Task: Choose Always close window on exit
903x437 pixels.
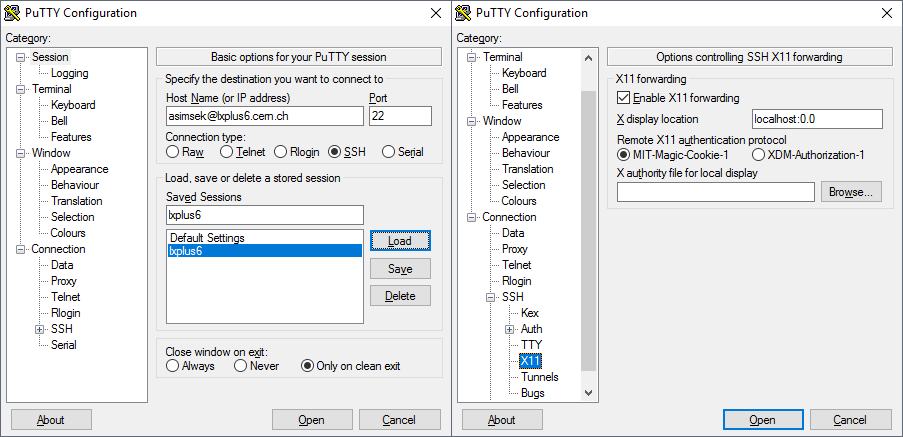Action: [x=172, y=366]
